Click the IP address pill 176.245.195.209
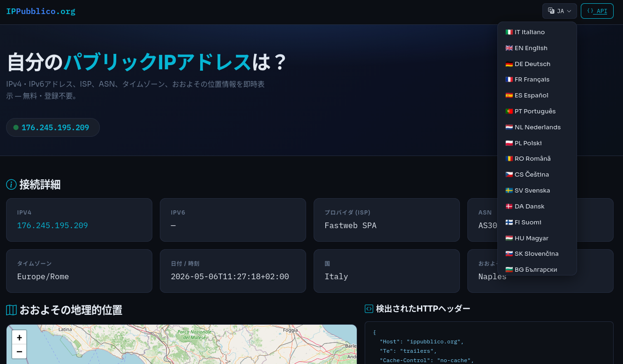Screen dimensions: 623x364 [x=53, y=127]
